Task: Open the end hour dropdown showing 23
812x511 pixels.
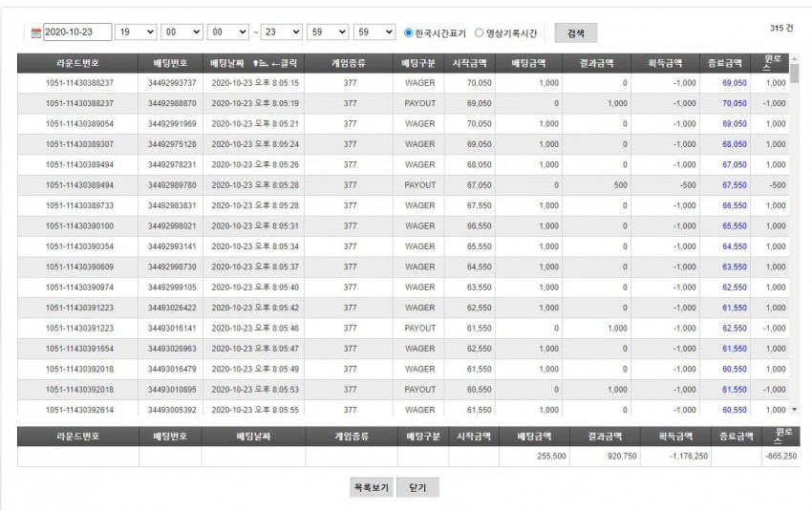Action: [x=281, y=32]
